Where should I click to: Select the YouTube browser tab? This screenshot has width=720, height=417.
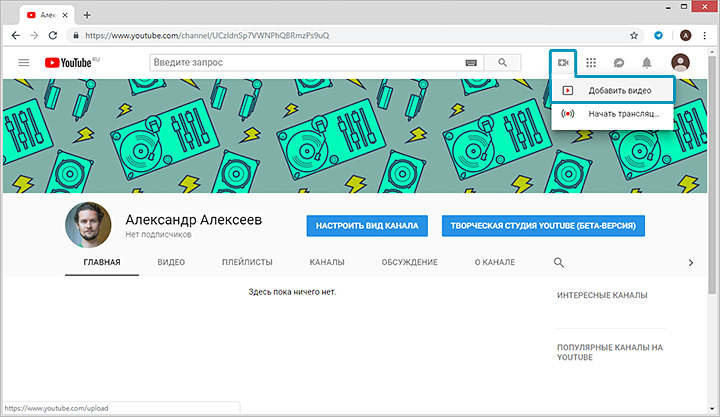[46, 15]
